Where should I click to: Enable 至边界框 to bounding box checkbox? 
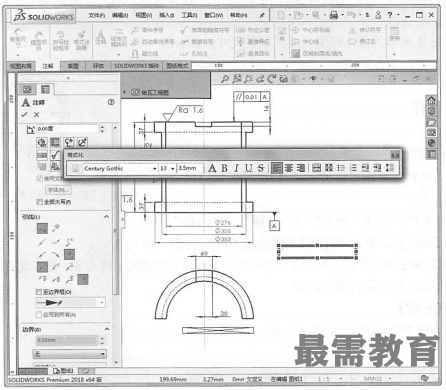pos(39,292)
